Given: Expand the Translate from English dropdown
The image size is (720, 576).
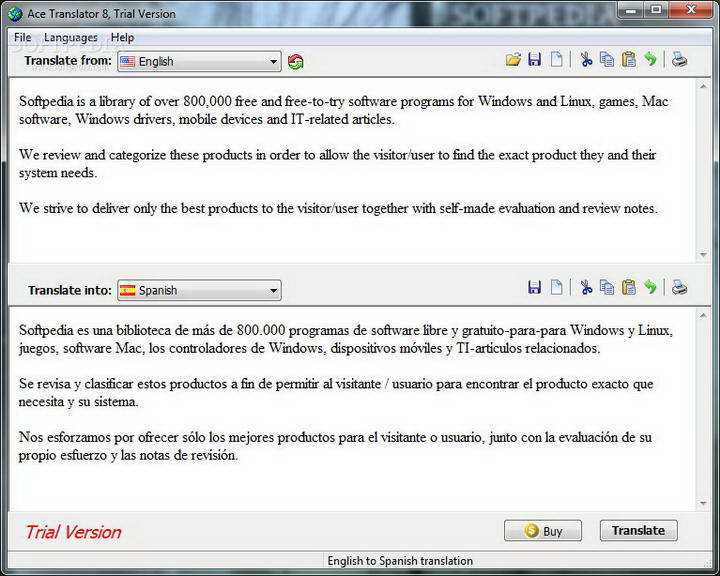Looking at the screenshot, I should click(x=199, y=62).
